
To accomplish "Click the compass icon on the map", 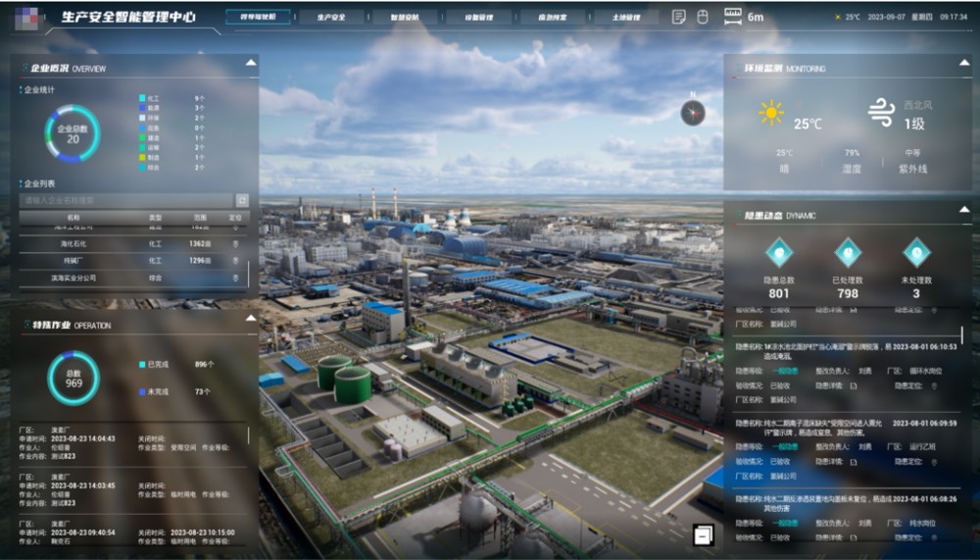I will pyautogui.click(x=693, y=113).
